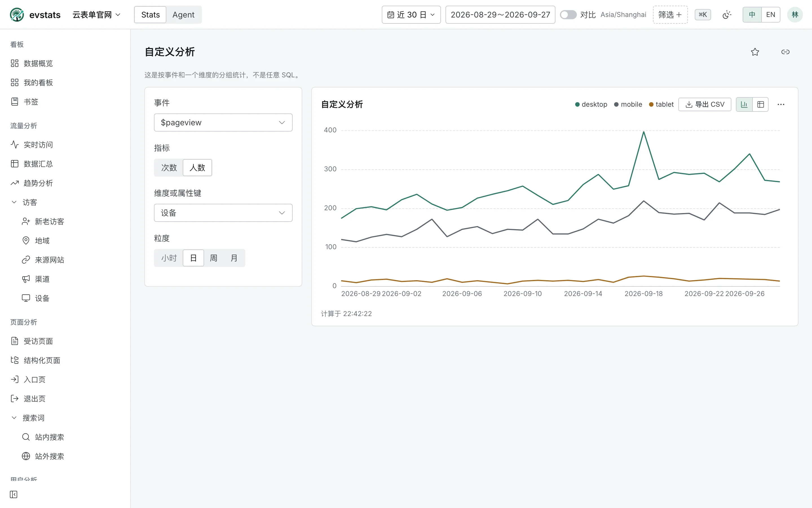This screenshot has height=508, width=812.
Task: Toggle tablet series legend dot
Action: (651, 104)
